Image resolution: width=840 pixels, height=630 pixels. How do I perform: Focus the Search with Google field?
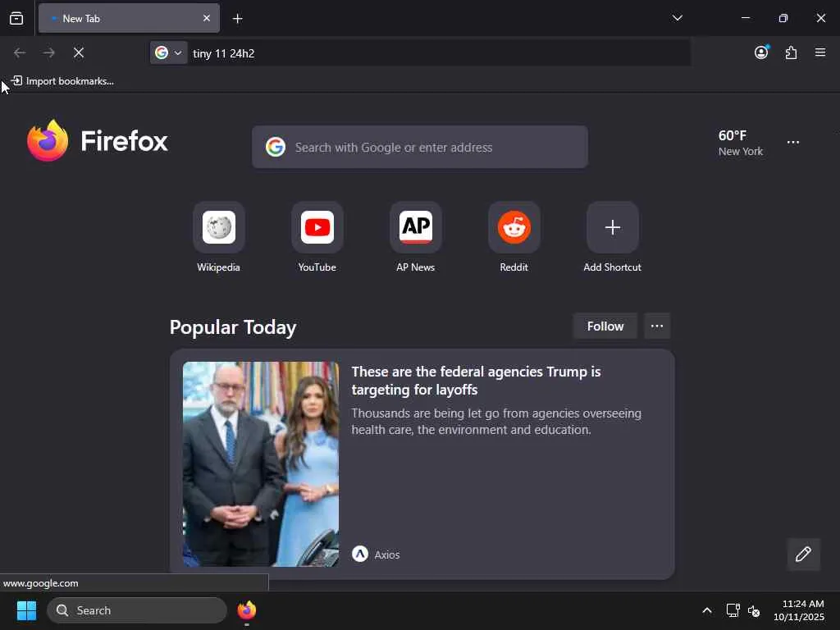tap(420, 148)
